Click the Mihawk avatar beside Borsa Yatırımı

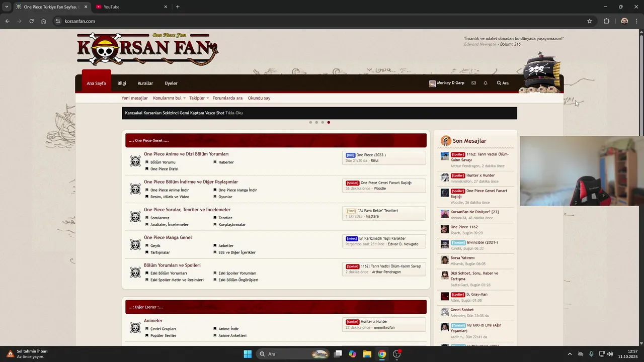pos(445,260)
